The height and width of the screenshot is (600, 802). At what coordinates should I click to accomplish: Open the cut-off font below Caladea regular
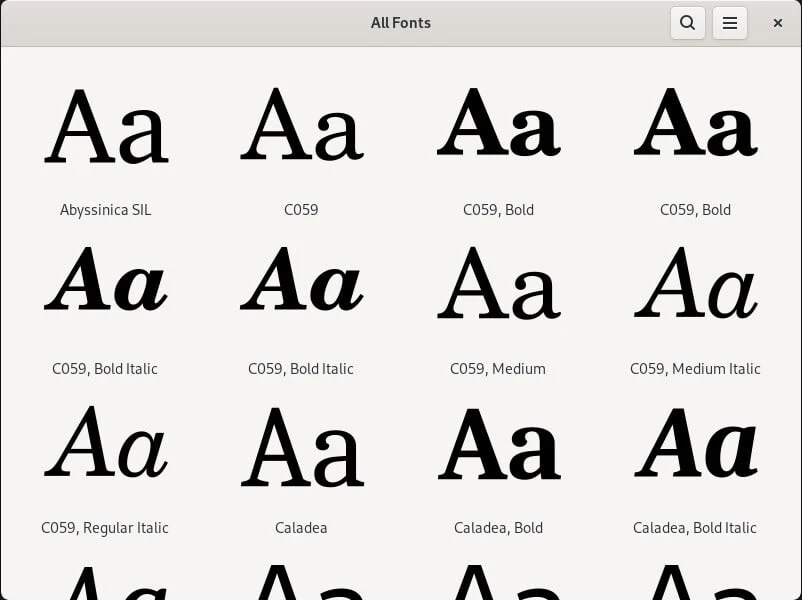pos(301,582)
